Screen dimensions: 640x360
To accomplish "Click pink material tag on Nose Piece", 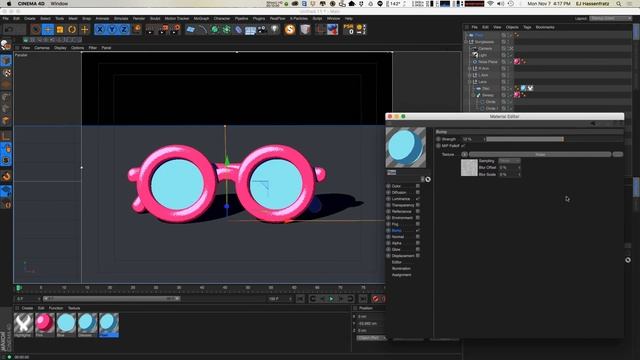I will (x=517, y=62).
